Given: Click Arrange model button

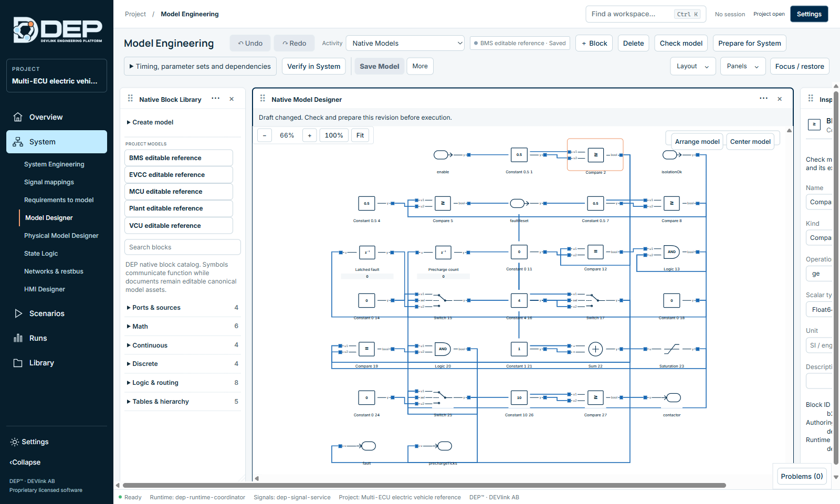Looking at the screenshot, I should click(x=697, y=142).
